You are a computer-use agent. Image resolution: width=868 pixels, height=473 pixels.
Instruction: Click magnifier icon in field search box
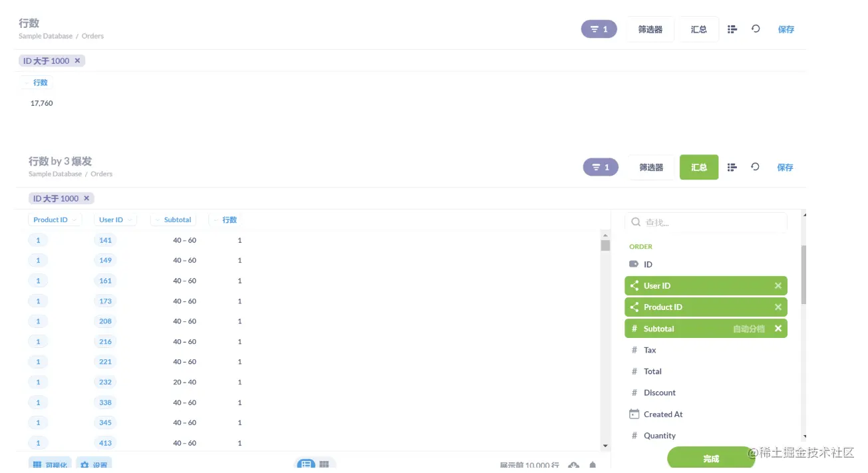pos(636,222)
